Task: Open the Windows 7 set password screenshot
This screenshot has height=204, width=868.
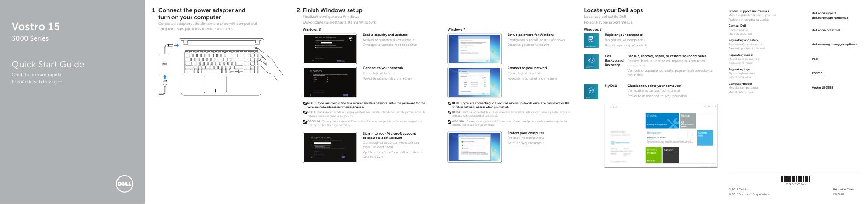Action: 474,48
